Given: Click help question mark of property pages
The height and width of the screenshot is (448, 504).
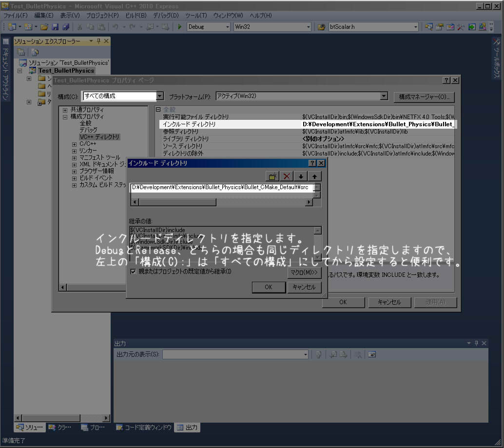Looking at the screenshot, I should pyautogui.click(x=446, y=80).
